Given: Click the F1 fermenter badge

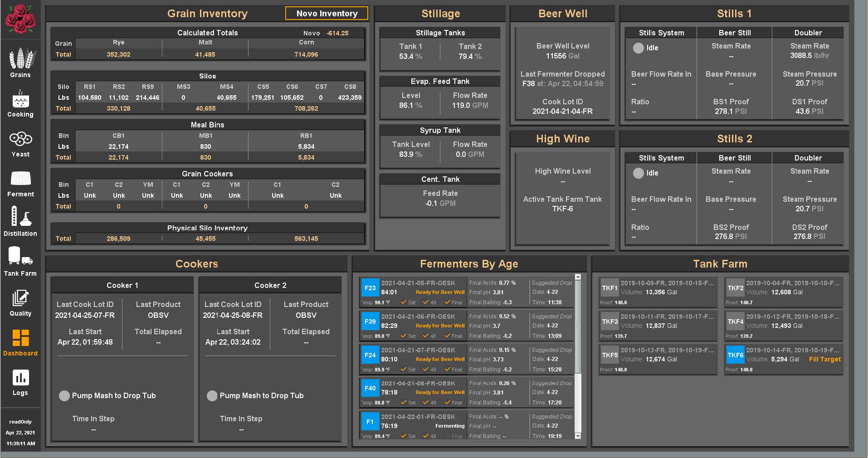Looking at the screenshot, I should coord(370,422).
